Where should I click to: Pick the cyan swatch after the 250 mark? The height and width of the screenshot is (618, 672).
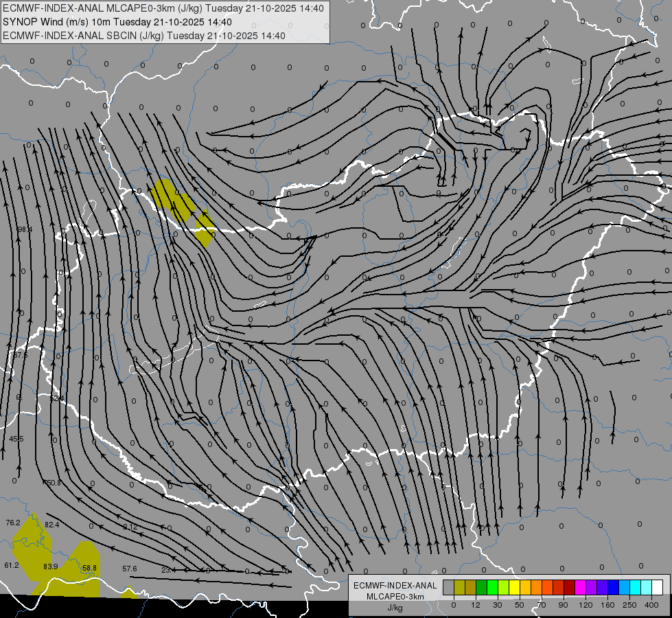click(x=636, y=587)
